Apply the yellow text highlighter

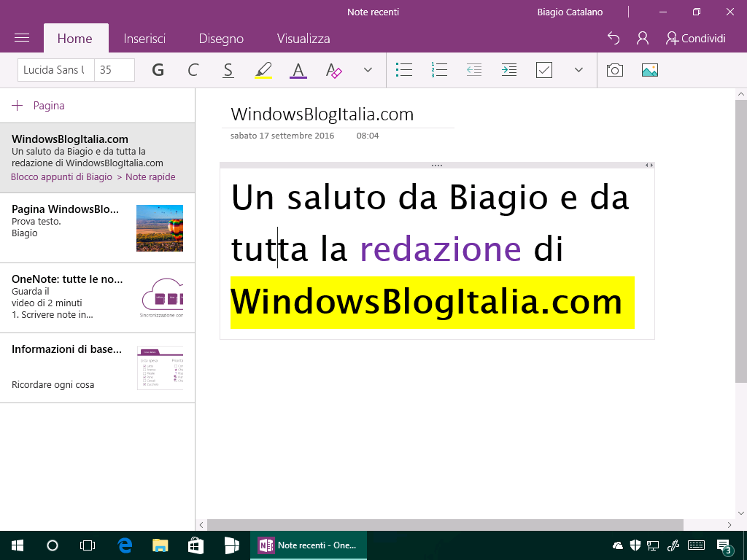click(x=263, y=70)
